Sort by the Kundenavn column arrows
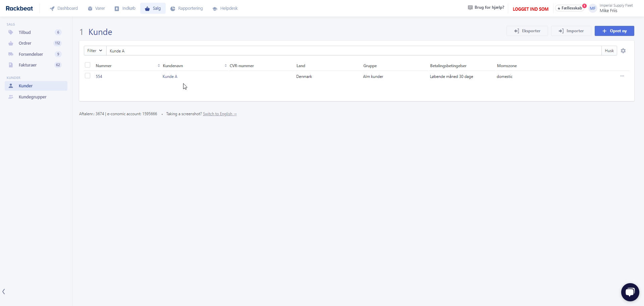This screenshot has width=644, height=306. 226,66
